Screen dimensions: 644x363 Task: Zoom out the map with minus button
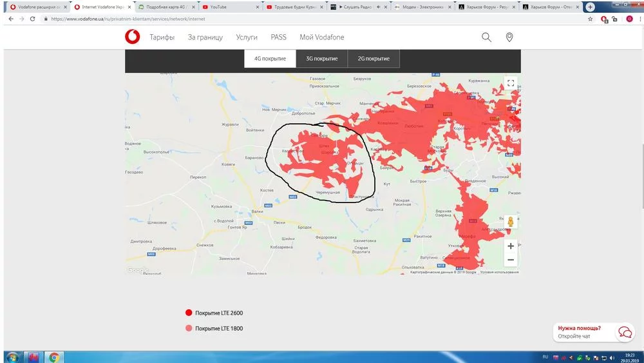[x=511, y=260]
